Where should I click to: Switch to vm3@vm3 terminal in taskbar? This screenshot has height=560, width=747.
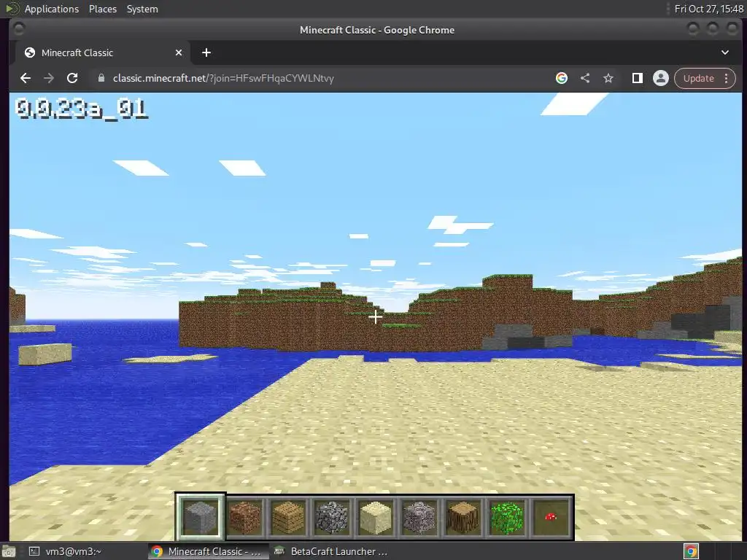click(x=65, y=551)
